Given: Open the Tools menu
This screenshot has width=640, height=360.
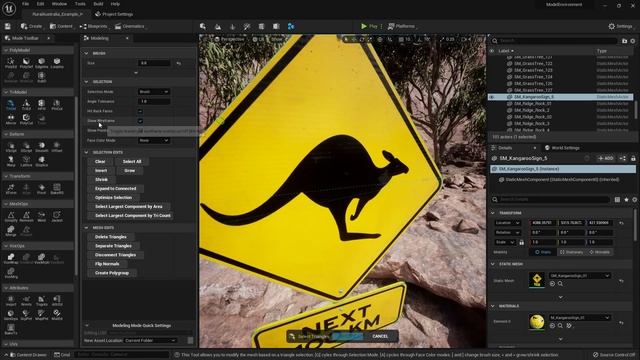Looking at the screenshot, I should (80, 4).
